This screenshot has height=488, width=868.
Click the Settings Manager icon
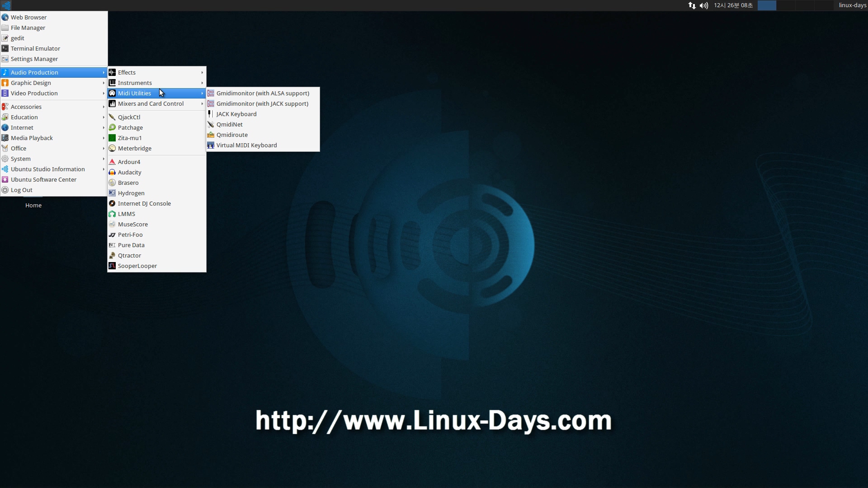5,59
